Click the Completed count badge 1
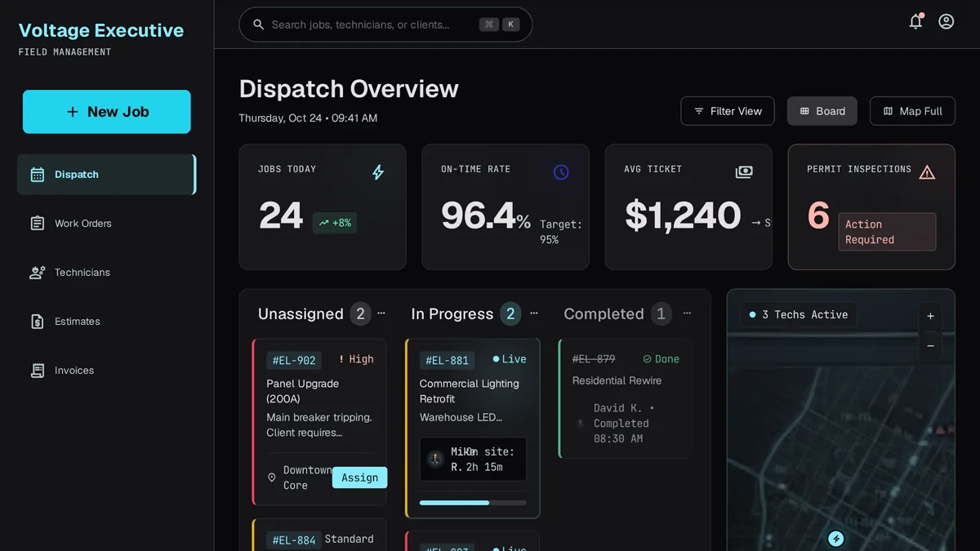 tap(661, 313)
